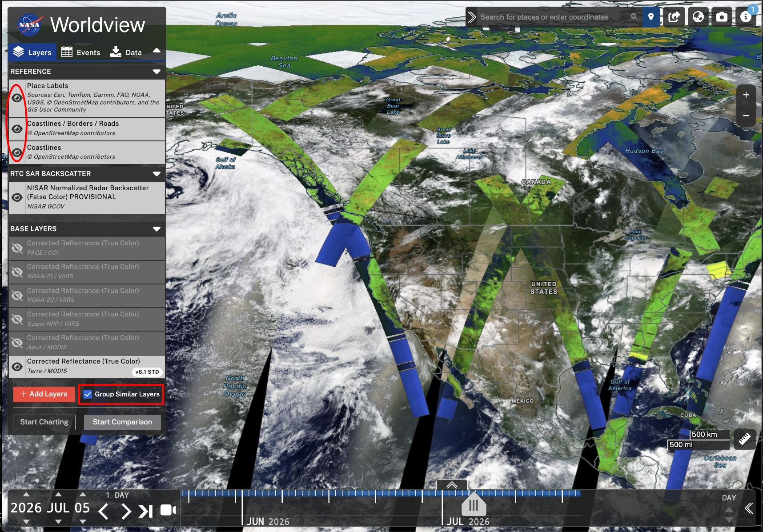Screen dimensions: 763x532
Task: Click the Add Layers button
Action: click(x=44, y=394)
